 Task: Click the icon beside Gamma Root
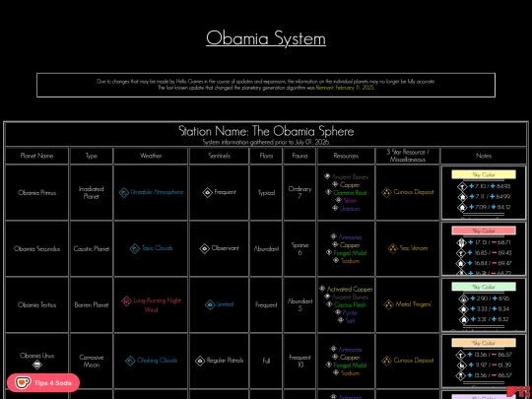pyautogui.click(x=328, y=192)
